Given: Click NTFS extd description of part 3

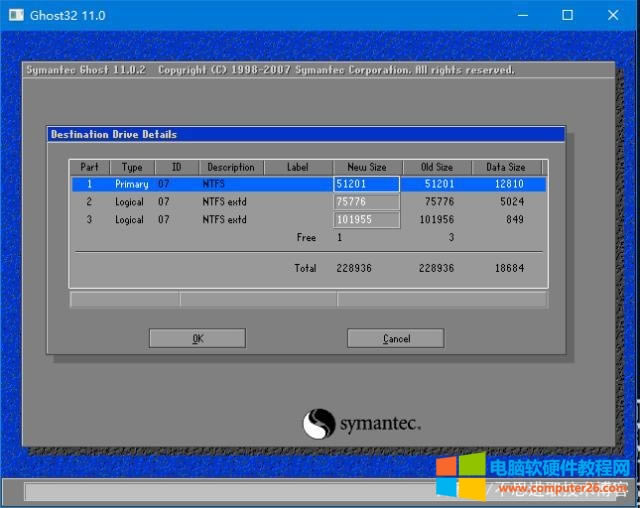Looking at the screenshot, I should pos(224,220).
